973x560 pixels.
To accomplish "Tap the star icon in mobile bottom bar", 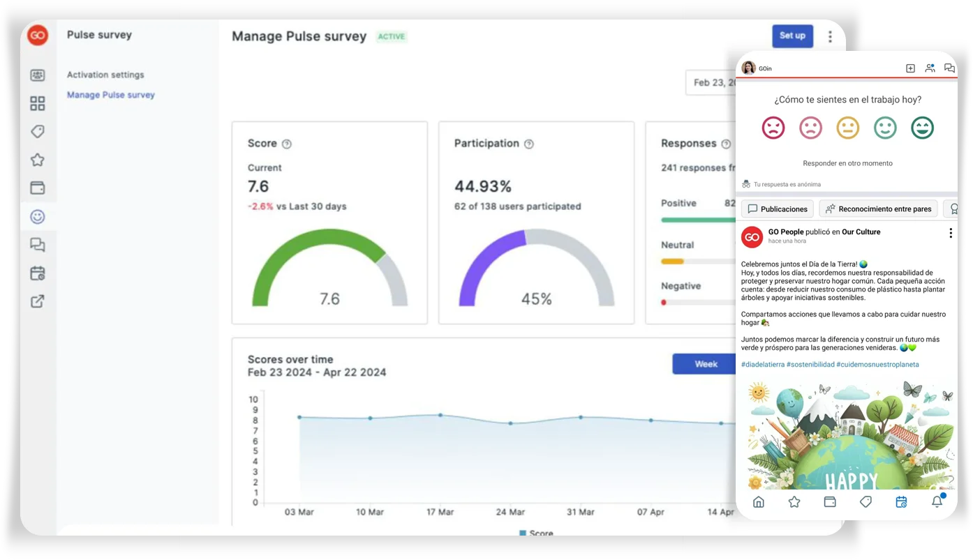I will point(794,502).
